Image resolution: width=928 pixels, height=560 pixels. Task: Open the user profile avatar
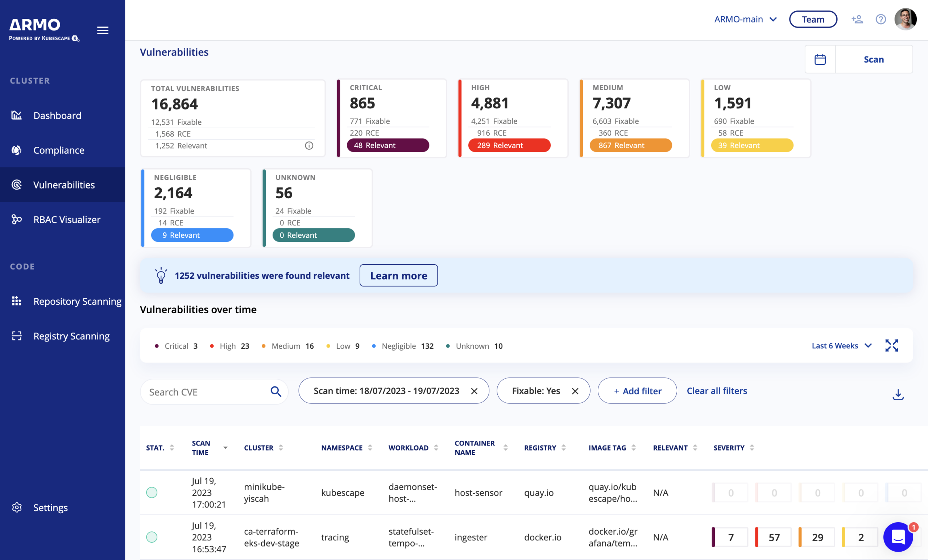906,19
